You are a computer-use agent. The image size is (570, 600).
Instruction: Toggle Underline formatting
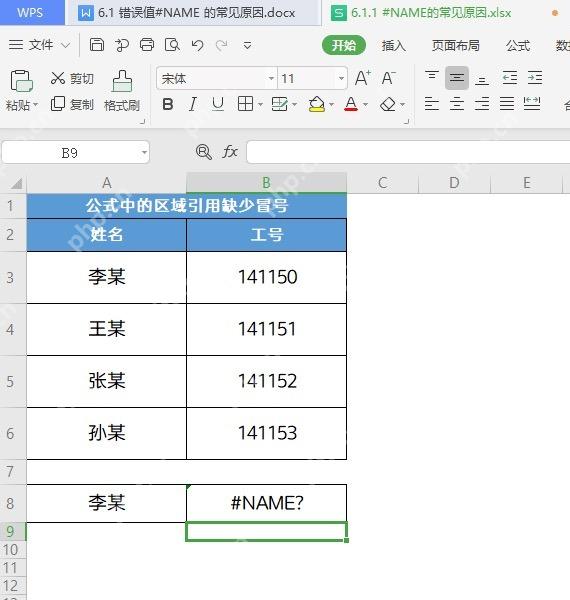(x=218, y=104)
